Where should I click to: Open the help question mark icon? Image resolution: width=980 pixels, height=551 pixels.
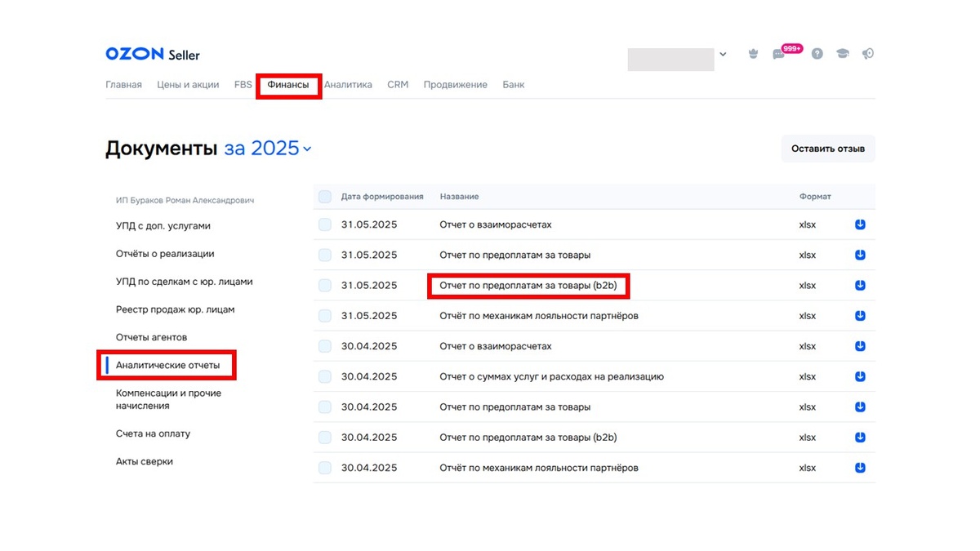click(x=817, y=54)
